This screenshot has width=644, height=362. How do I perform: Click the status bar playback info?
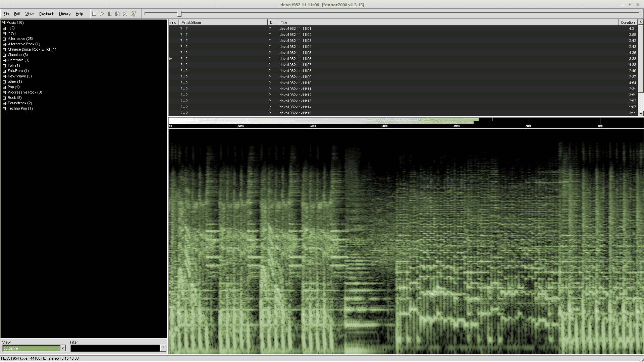click(x=40, y=358)
